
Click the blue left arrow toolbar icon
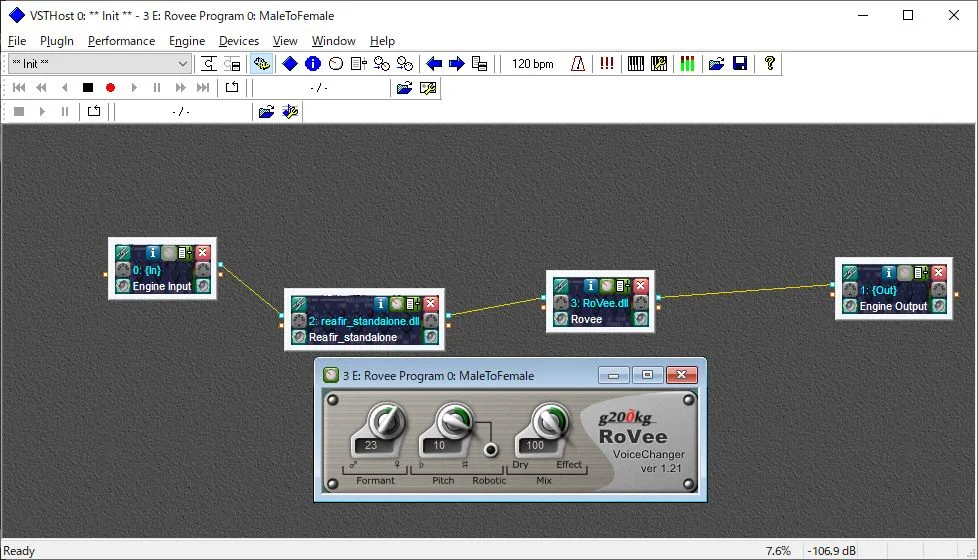coord(434,64)
